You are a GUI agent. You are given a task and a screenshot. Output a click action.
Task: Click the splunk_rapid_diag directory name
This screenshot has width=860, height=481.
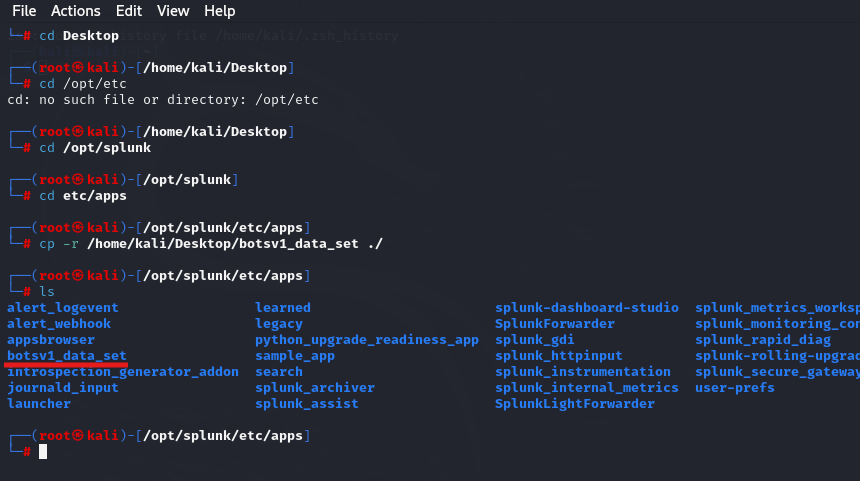763,340
